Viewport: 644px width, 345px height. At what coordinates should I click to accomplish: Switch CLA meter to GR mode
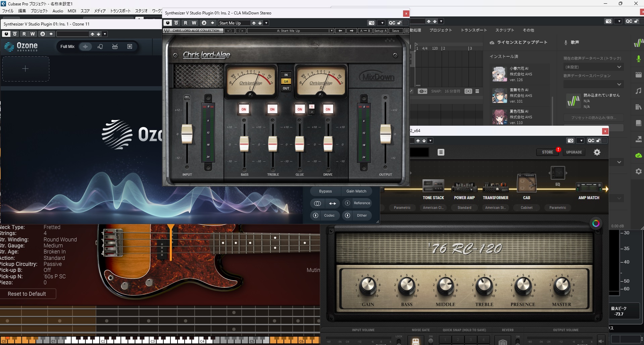286,81
